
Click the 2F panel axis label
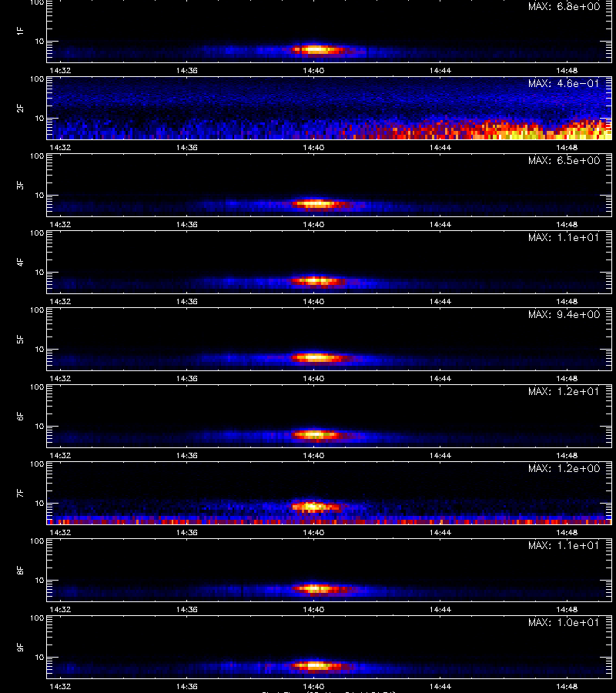pyautogui.click(x=20, y=109)
